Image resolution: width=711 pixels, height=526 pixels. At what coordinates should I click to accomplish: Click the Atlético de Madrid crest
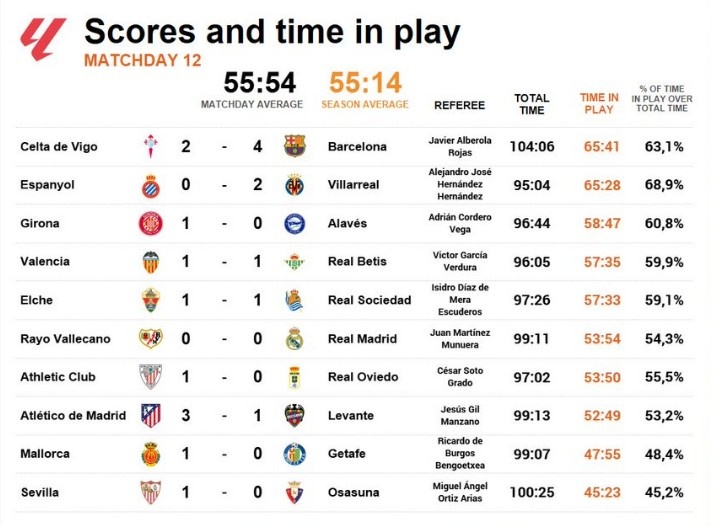coord(150,416)
